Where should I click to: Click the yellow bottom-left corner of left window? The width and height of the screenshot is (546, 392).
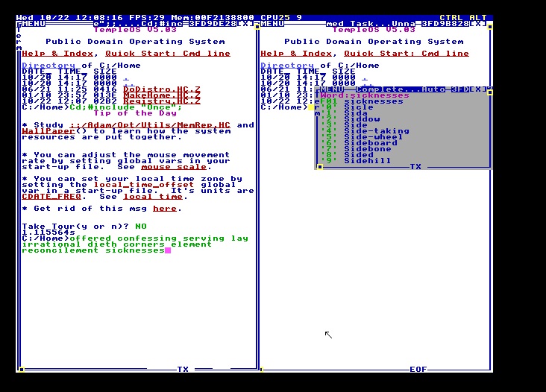[x=22, y=370]
